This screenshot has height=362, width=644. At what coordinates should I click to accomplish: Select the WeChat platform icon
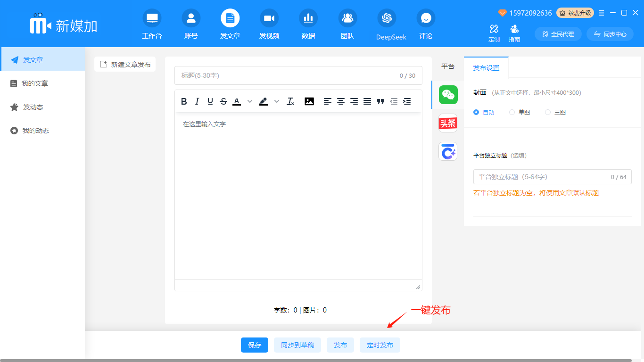click(x=448, y=95)
